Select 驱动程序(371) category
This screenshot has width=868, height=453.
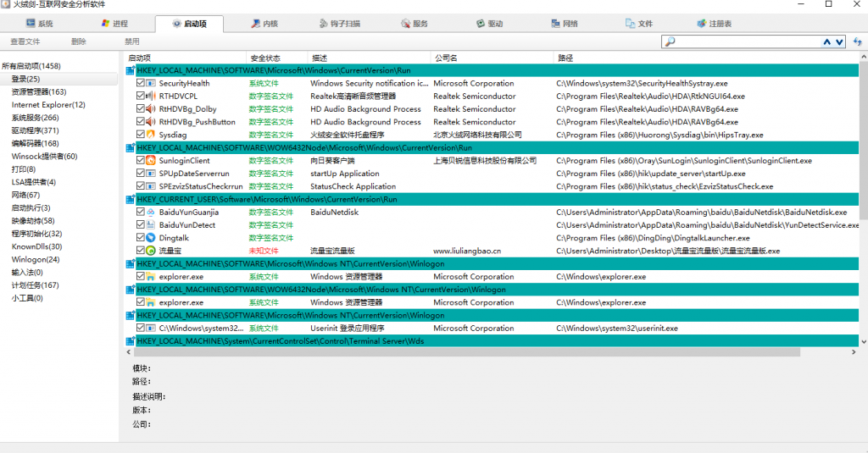click(x=35, y=130)
